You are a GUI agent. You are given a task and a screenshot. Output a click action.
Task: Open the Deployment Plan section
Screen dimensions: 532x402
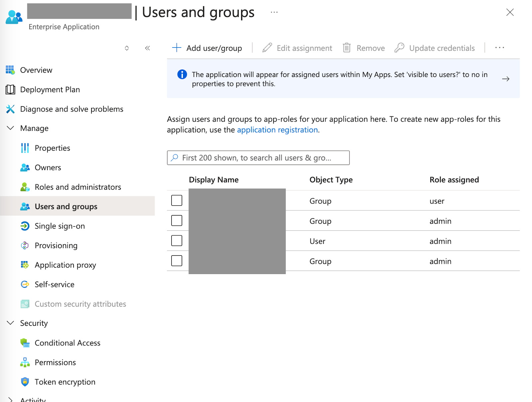tap(50, 89)
